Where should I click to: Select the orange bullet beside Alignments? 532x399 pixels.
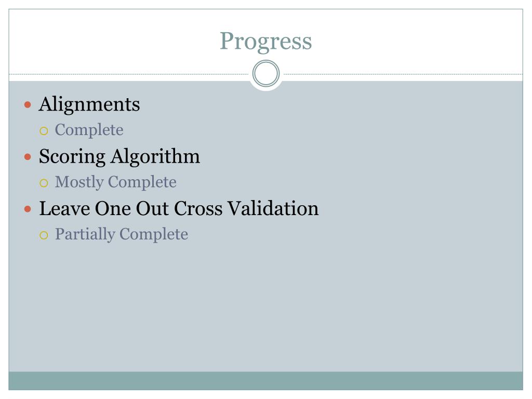click(x=28, y=104)
